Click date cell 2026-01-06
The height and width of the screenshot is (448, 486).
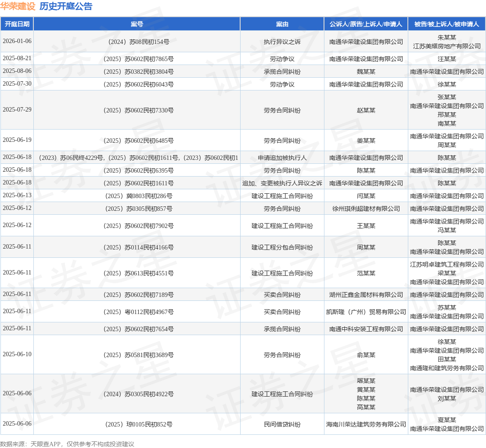(17, 41)
